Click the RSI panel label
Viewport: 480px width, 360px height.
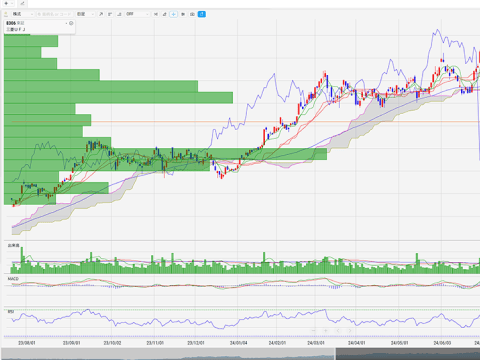point(11,312)
